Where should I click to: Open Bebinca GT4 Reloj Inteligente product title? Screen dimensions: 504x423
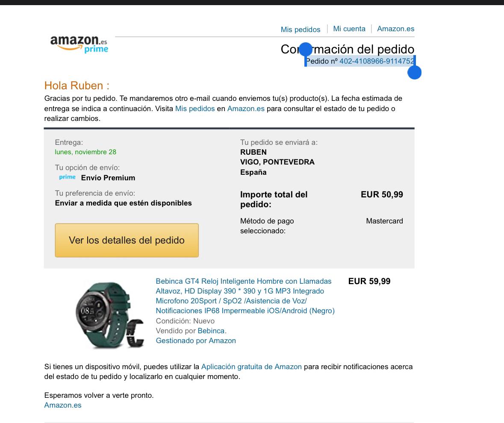[x=245, y=296]
